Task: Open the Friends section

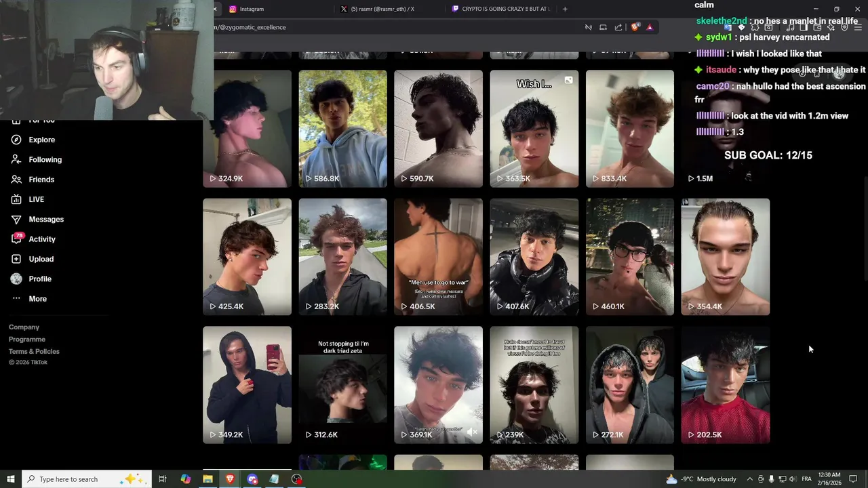Action: coord(33,180)
